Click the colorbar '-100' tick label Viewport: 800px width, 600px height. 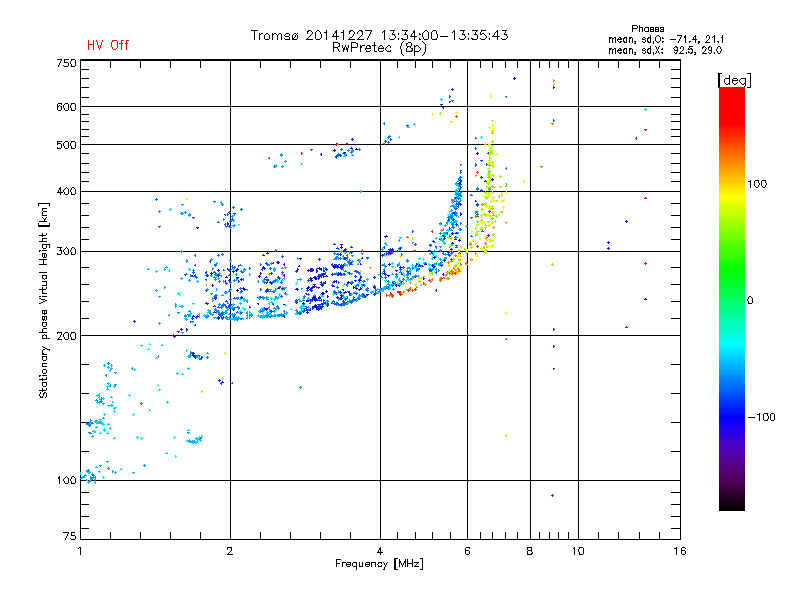tap(761, 417)
